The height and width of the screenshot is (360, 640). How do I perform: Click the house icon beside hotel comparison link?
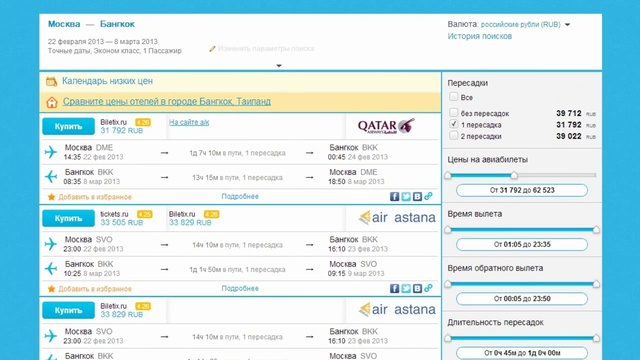click(52, 102)
